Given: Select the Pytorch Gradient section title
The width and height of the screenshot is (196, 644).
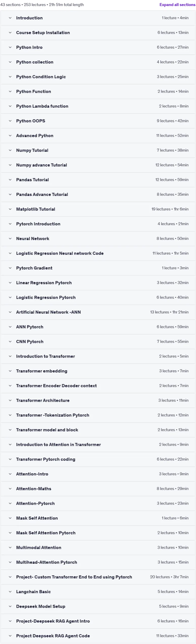Looking at the screenshot, I should tap(34, 268).
